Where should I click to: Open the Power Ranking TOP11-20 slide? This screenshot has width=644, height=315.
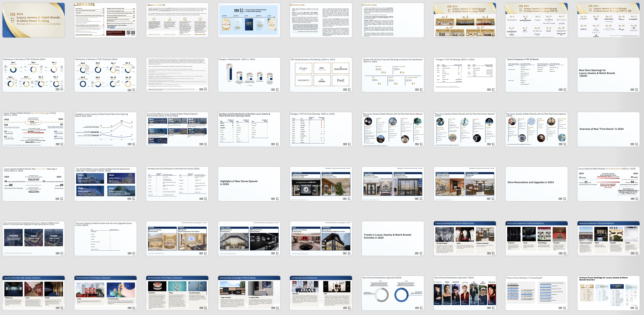coord(608,20)
